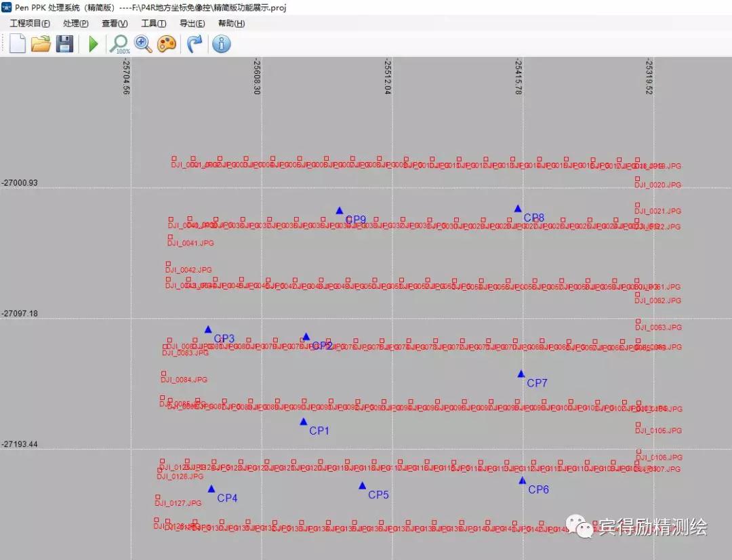Click the new project blank page icon
Screen dimensions: 732x560
click(x=18, y=44)
